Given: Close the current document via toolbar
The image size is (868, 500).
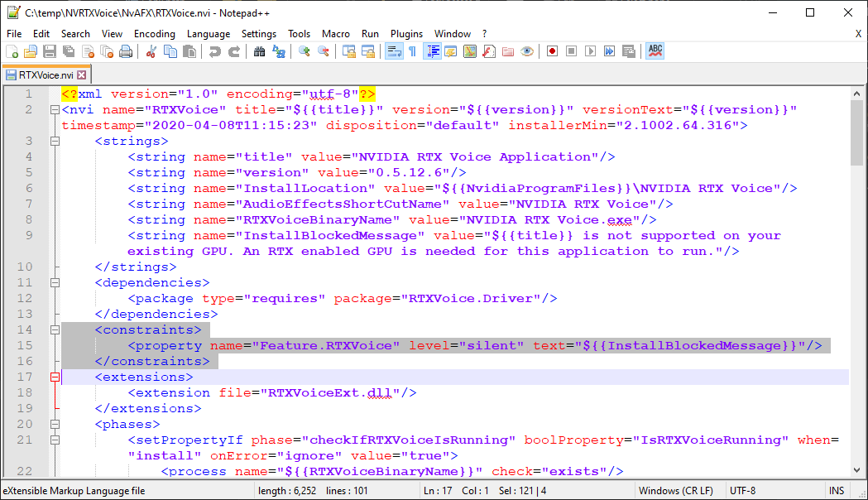Looking at the screenshot, I should [88, 51].
